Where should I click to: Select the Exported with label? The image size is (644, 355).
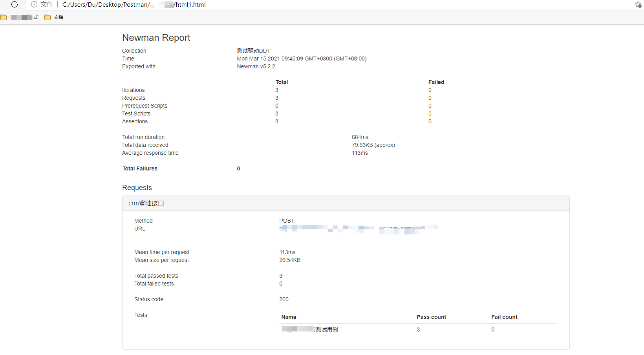point(139,66)
